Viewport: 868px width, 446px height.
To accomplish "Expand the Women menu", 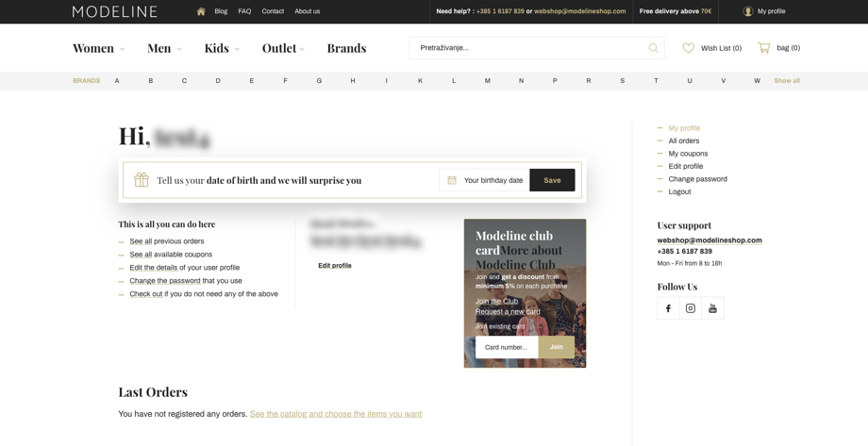I will tap(98, 48).
